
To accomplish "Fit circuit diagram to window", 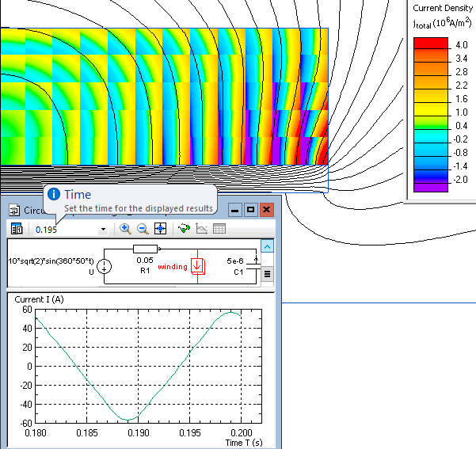I will [x=160, y=229].
